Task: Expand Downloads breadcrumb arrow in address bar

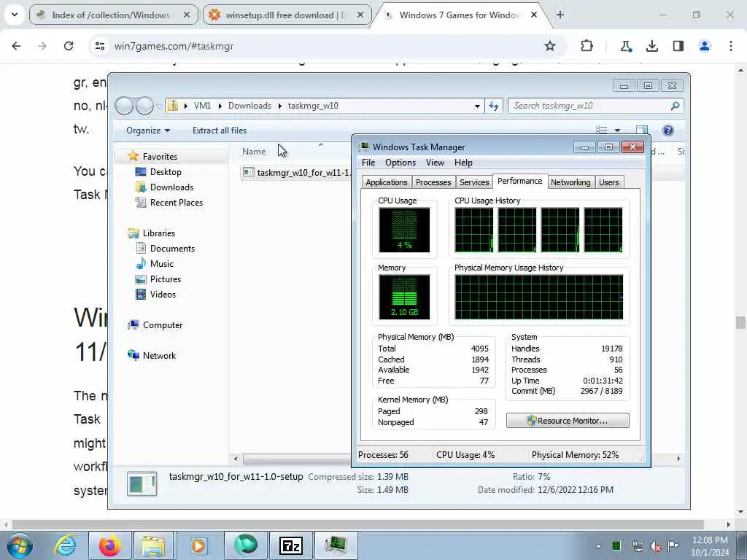Action: tap(279, 106)
